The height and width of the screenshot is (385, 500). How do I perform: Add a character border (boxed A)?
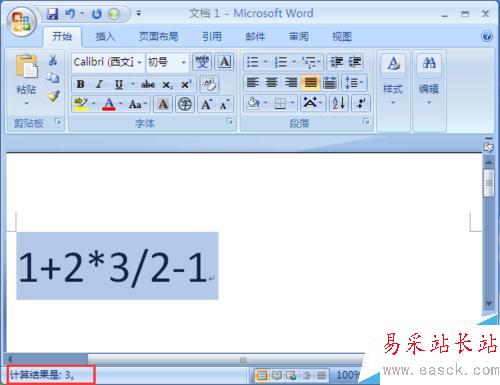pos(224,62)
